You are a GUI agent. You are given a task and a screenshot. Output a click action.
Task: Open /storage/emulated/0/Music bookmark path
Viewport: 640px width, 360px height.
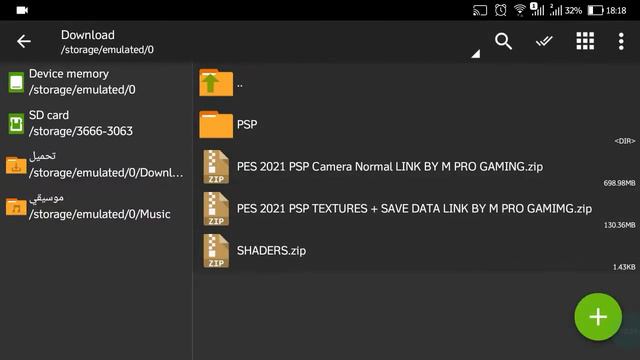(x=100, y=214)
